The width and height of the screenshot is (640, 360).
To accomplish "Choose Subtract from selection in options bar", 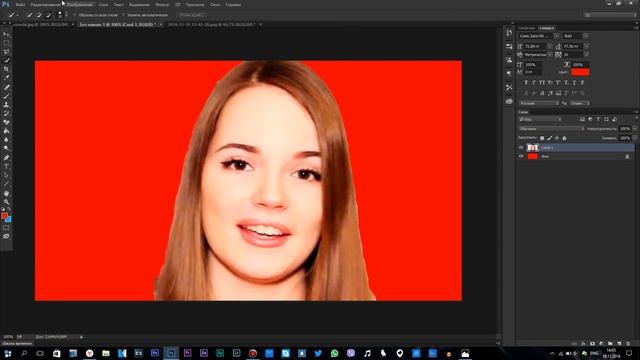I will 48,15.
